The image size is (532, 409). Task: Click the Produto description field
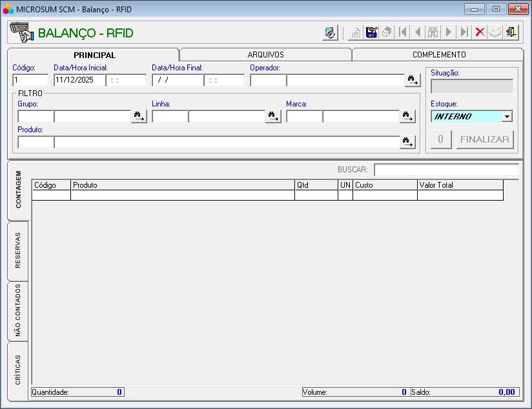(x=227, y=142)
